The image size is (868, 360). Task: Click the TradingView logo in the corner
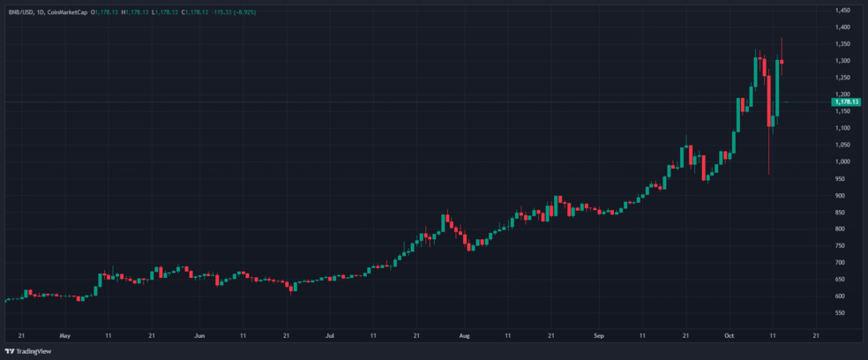click(x=11, y=350)
